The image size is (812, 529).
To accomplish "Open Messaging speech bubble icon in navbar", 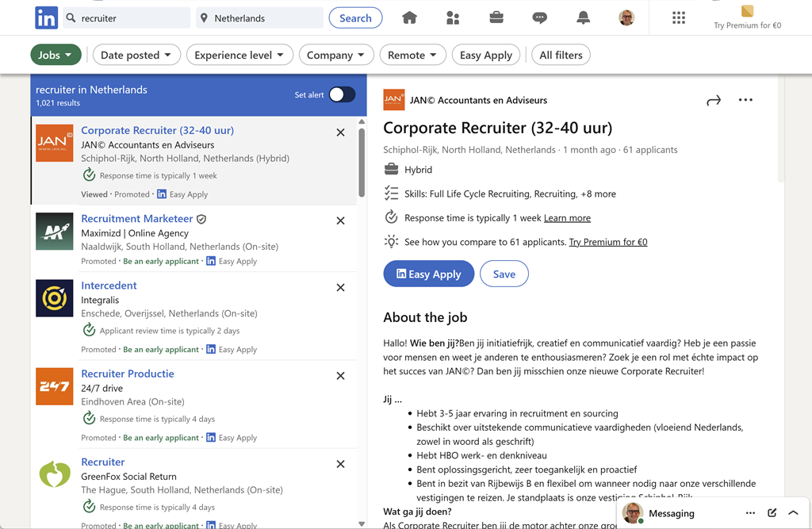I will coord(539,17).
